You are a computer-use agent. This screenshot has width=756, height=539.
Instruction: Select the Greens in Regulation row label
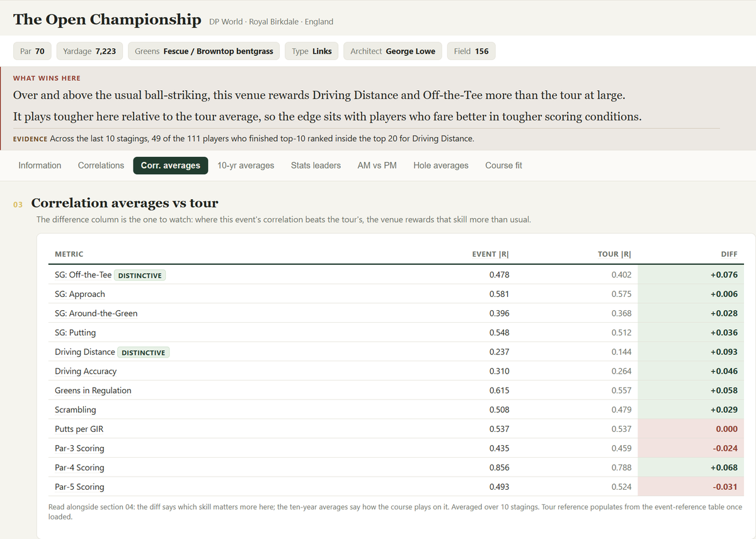pyautogui.click(x=93, y=390)
